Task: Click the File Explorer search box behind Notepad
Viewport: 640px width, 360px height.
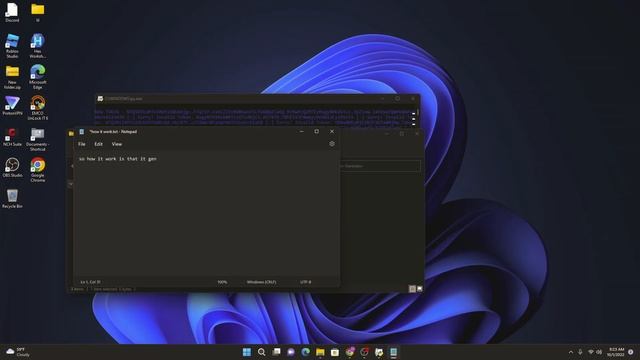Action: (x=380, y=166)
